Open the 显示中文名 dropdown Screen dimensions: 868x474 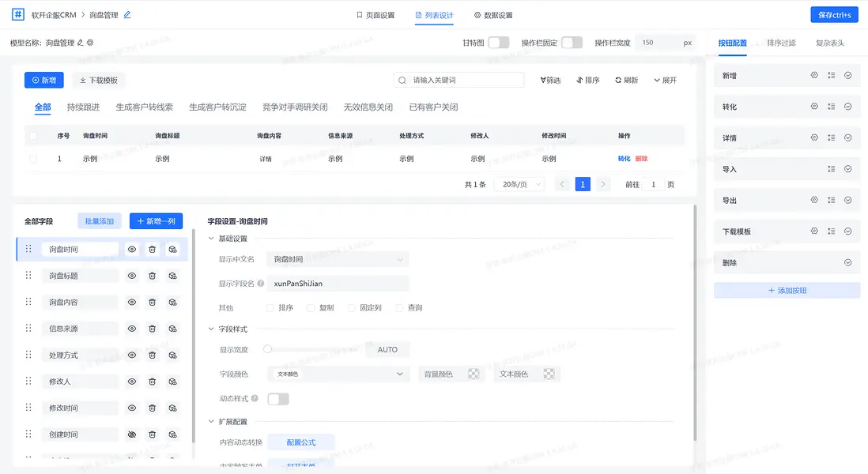[338, 259]
